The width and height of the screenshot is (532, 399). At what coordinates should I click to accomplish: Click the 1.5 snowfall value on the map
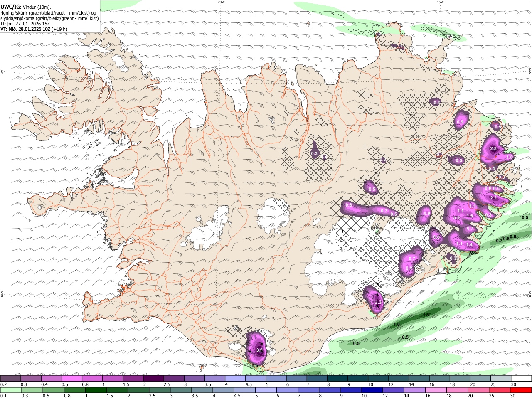click(x=470, y=216)
